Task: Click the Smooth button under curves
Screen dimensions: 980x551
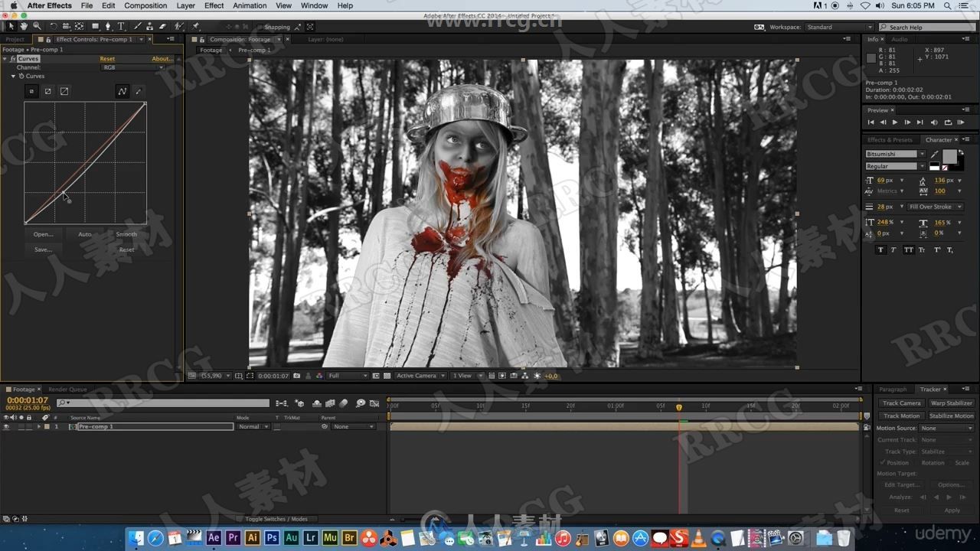Action: pyautogui.click(x=126, y=234)
